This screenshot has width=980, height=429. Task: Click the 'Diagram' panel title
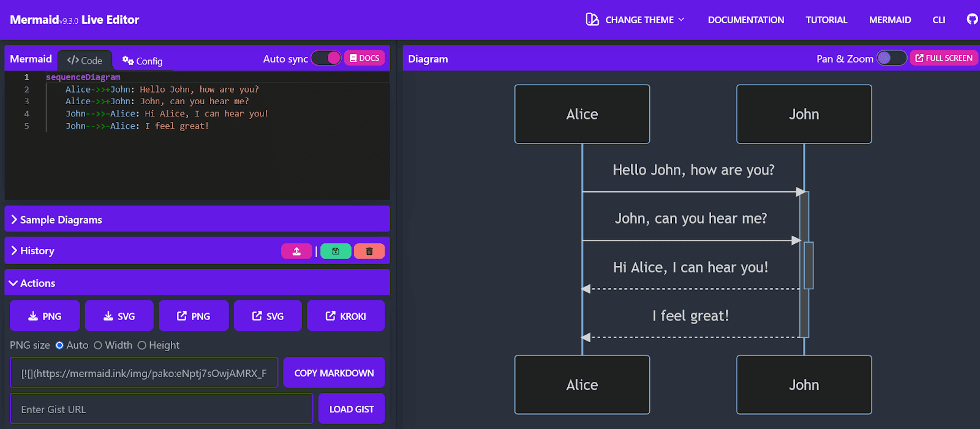(428, 59)
